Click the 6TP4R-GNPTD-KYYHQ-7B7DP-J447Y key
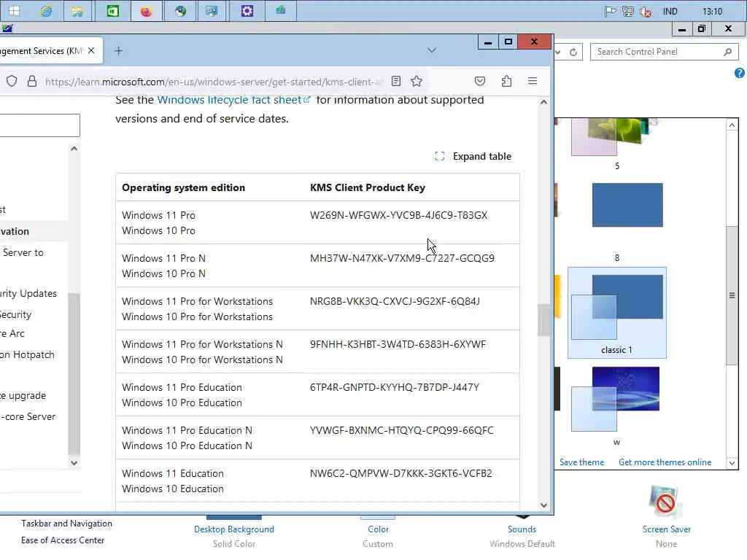Image resolution: width=747 pixels, height=560 pixels. click(x=395, y=387)
